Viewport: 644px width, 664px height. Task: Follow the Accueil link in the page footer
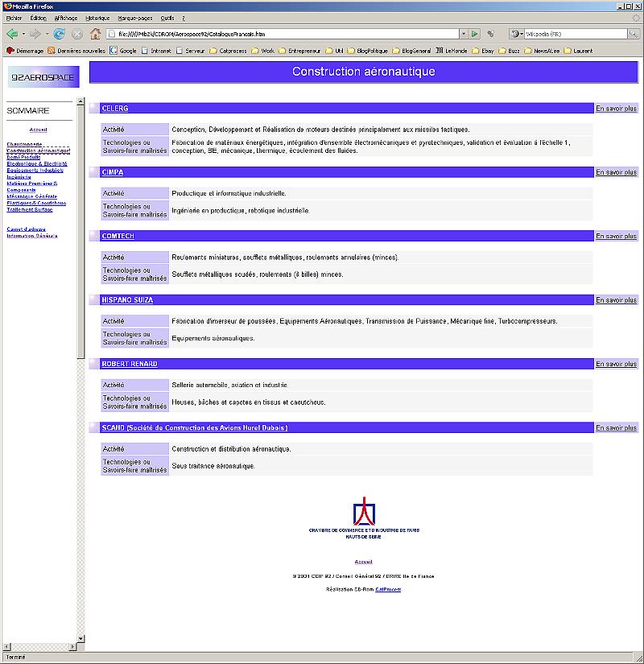point(363,562)
